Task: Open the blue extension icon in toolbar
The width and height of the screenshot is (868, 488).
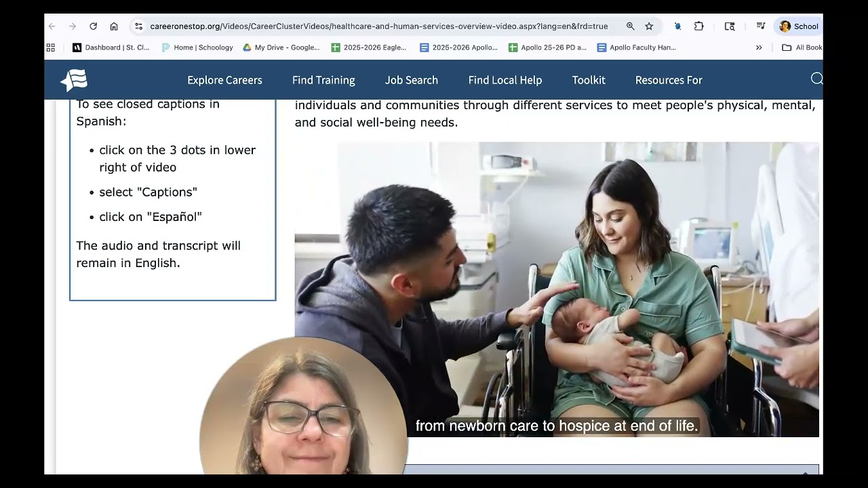Action: (x=677, y=26)
